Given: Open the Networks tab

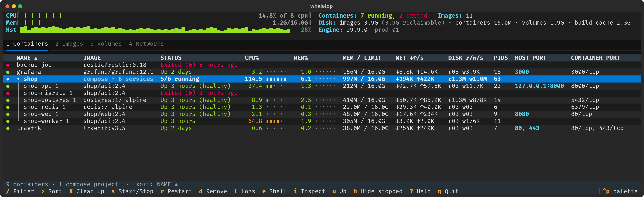Looking at the screenshot, I should (146, 44).
